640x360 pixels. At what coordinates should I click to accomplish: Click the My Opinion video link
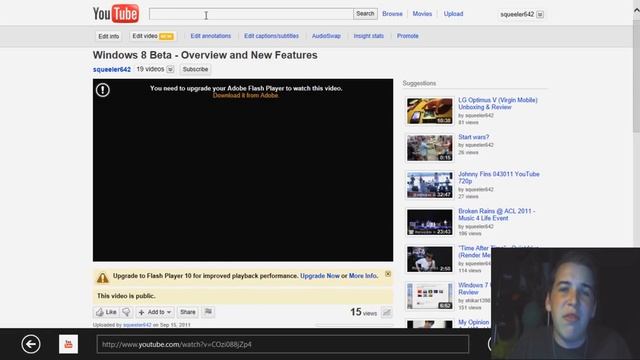point(473,322)
